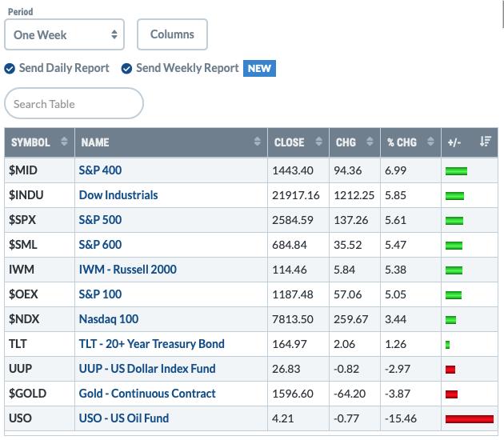504x440 pixels.
Task: Click the green bar in Dow Industrials row
Action: tap(454, 196)
